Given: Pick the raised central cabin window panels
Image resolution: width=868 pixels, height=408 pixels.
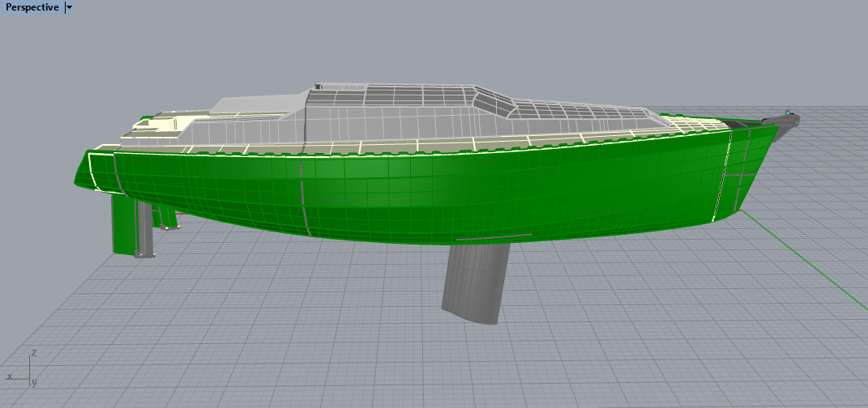Looking at the screenshot, I should coord(494,100).
